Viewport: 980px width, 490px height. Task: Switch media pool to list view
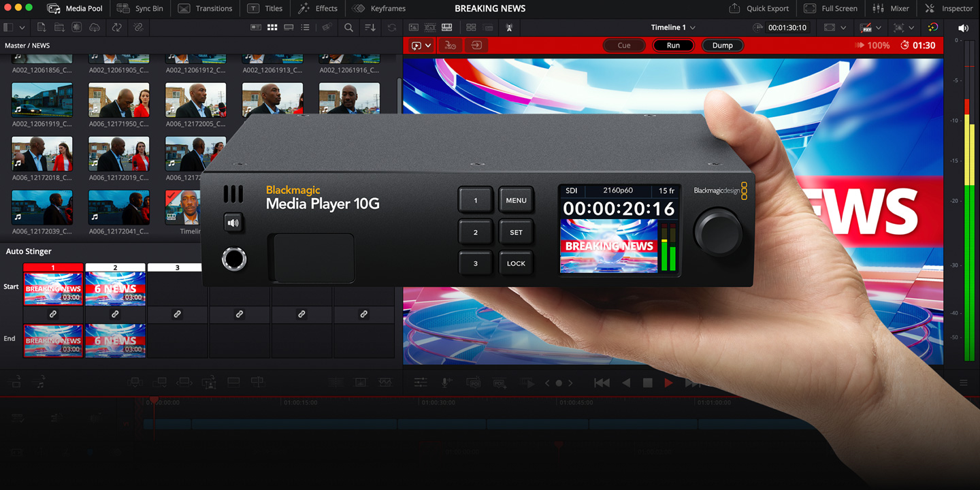coord(305,27)
